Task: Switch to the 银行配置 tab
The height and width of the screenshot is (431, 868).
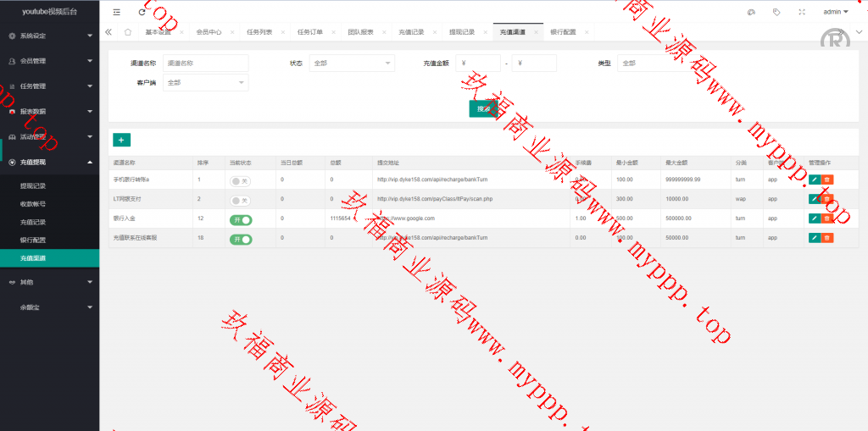Action: (562, 32)
